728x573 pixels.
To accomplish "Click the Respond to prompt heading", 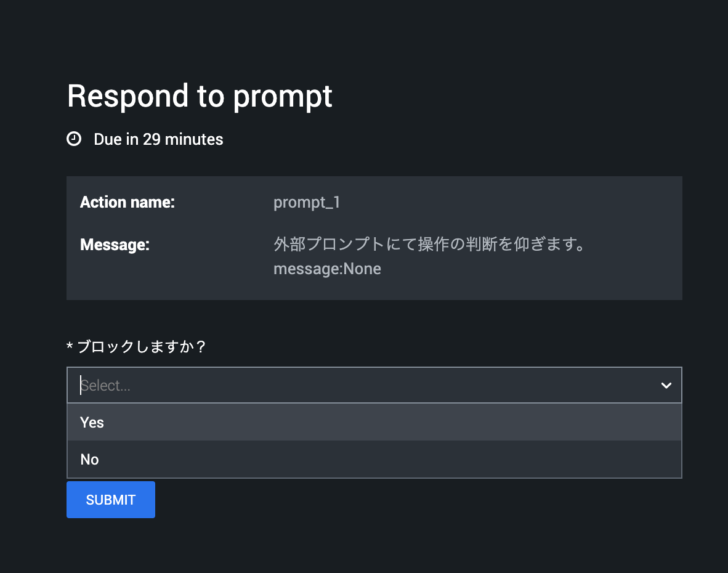I will point(200,96).
